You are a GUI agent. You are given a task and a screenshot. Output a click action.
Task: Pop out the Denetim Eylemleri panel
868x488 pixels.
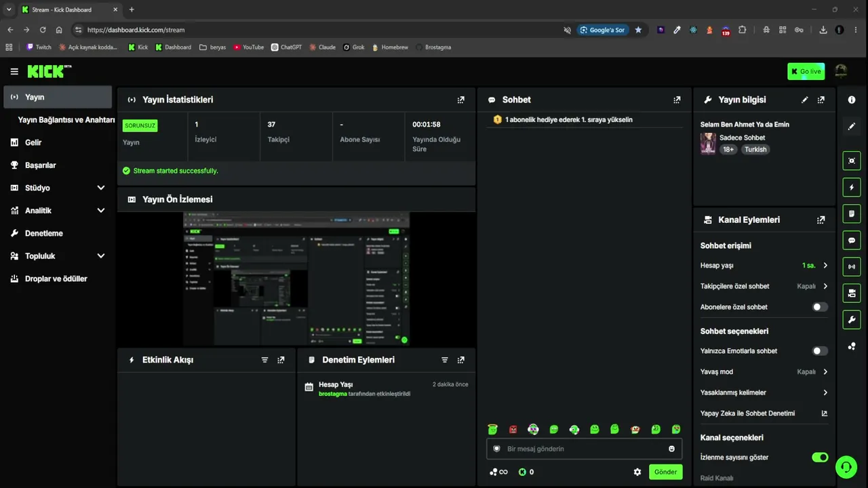pyautogui.click(x=461, y=360)
